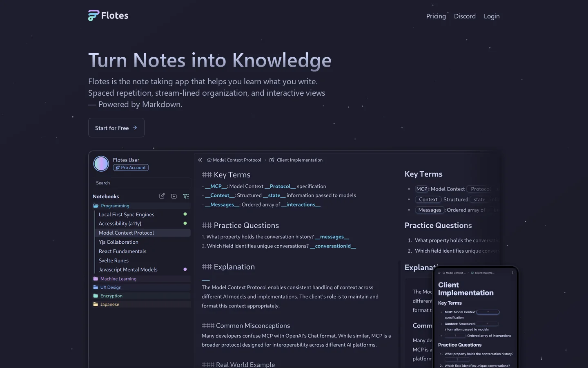Reveal the Messages cloze in the preview's Key Terms

[x=430, y=210]
